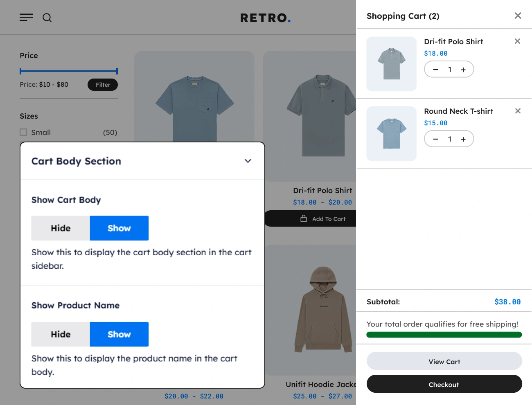The image size is (532, 405).
Task: Open the hamburger menu icon
Action: tap(26, 17)
